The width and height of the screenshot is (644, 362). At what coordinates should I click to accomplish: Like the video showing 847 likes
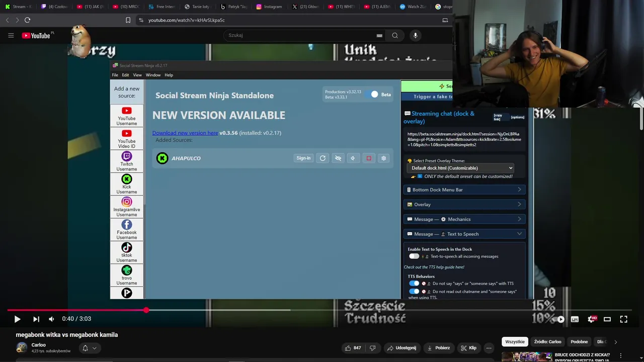[x=353, y=348]
